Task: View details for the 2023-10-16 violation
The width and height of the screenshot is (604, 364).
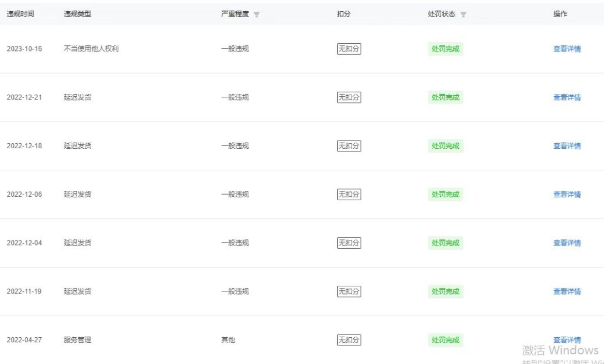Action: tap(567, 49)
